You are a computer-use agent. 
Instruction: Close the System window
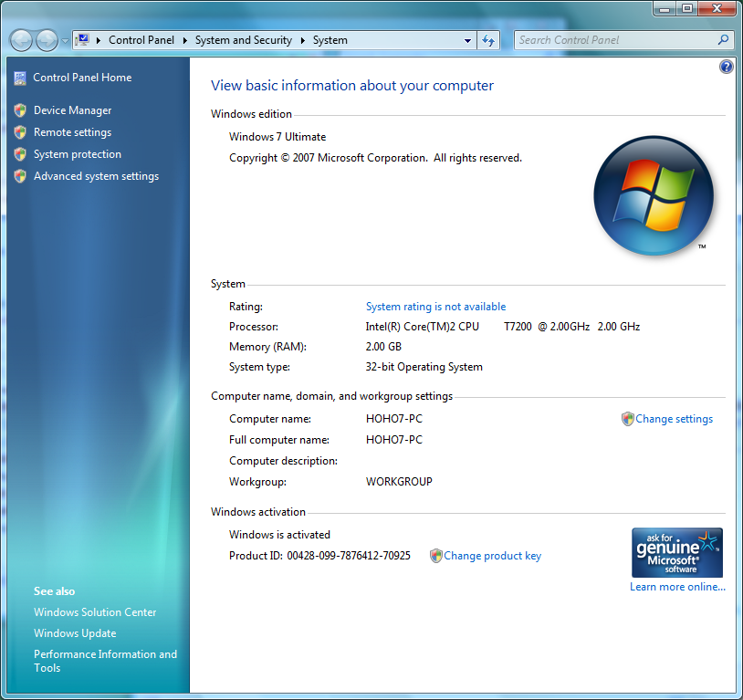[x=717, y=8]
